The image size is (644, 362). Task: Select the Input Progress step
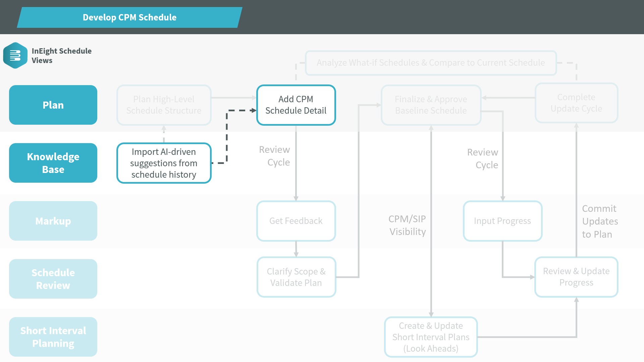coord(502,221)
